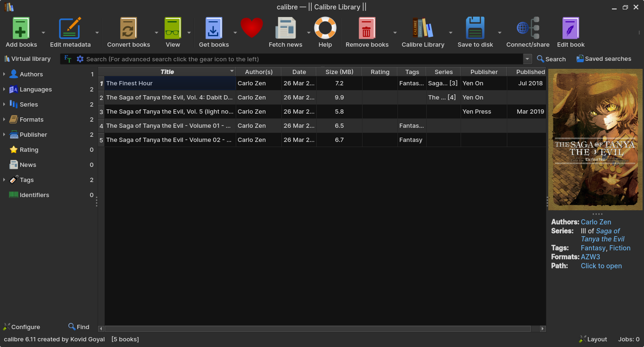Click Remove books trash icon

(367, 28)
